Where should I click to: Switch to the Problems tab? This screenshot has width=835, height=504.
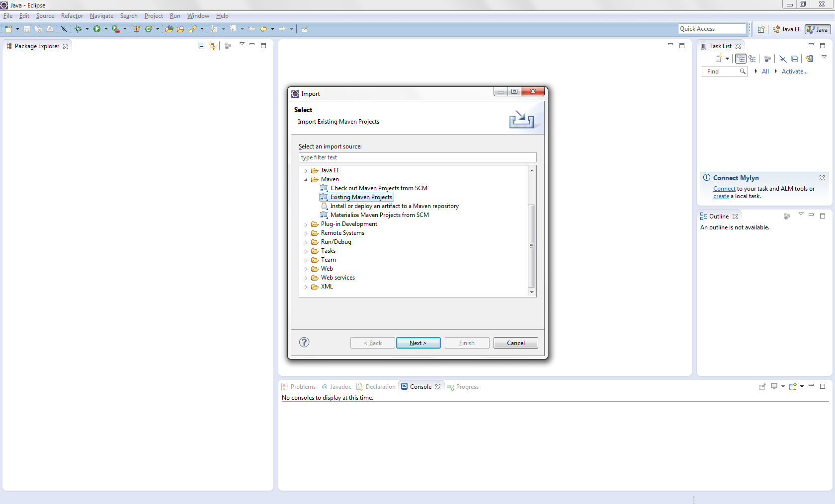[x=299, y=387]
